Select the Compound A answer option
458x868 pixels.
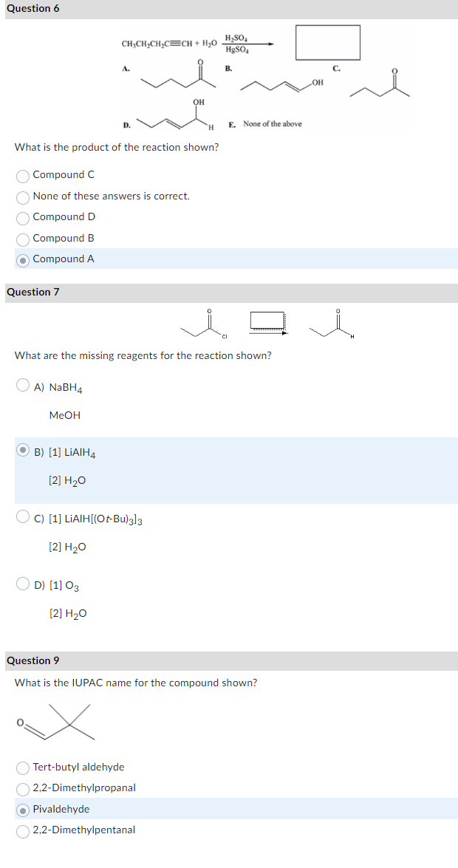(x=22, y=259)
